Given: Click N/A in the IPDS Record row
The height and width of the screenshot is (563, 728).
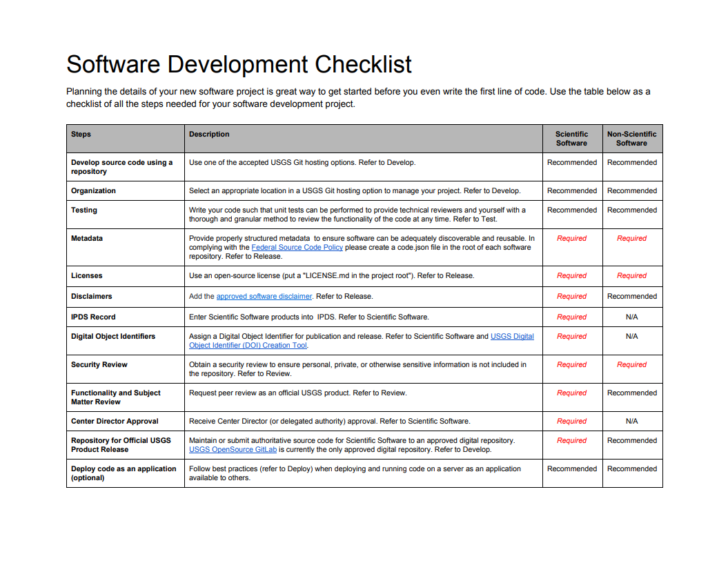Looking at the screenshot, I should click(631, 317).
